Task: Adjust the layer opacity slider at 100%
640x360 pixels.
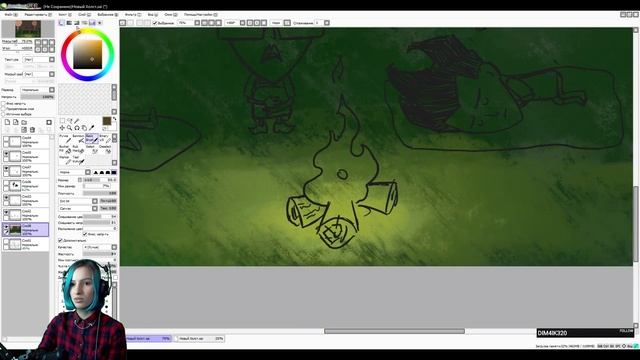Action: tap(38, 97)
